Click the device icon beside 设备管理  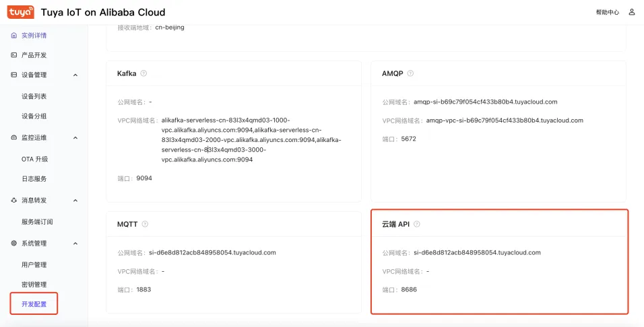point(14,75)
